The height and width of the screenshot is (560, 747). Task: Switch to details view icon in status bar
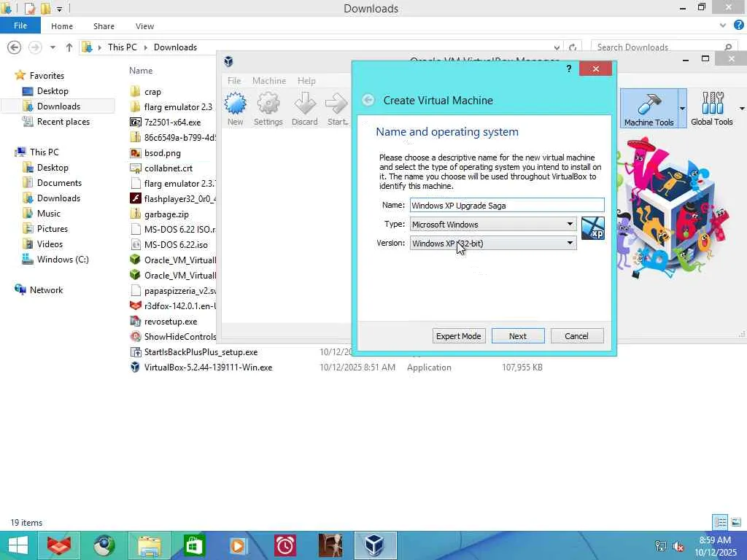point(720,522)
